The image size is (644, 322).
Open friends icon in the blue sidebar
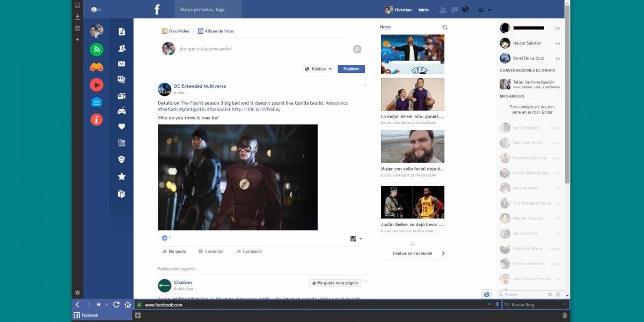pyautogui.click(x=122, y=48)
